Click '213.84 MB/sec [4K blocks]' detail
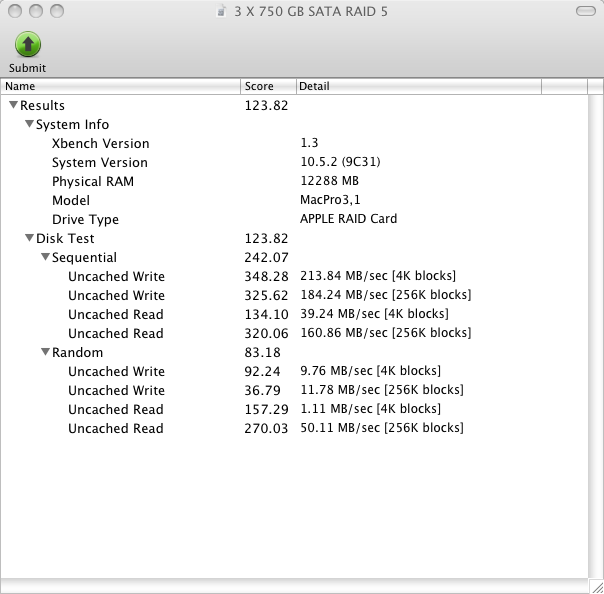Image resolution: width=604 pixels, height=594 pixels. (378, 276)
